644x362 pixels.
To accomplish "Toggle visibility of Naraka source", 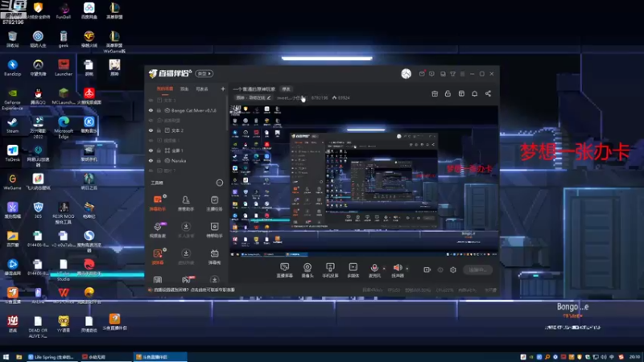I will pyautogui.click(x=151, y=161).
